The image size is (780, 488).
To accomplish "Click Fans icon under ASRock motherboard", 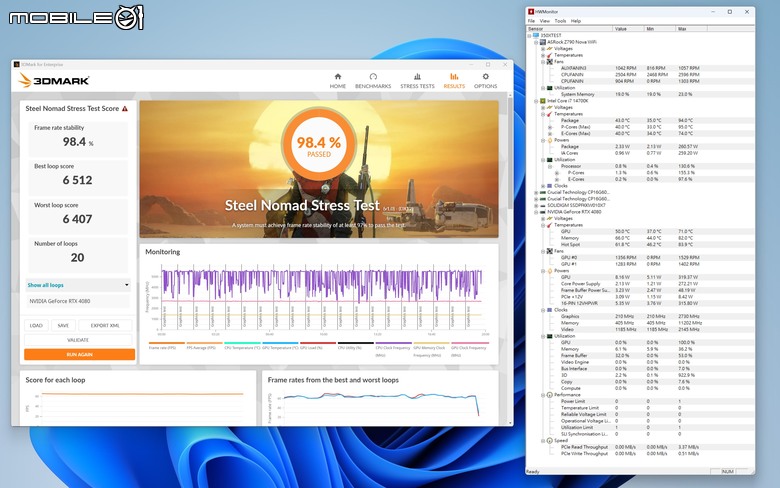I will (550, 62).
